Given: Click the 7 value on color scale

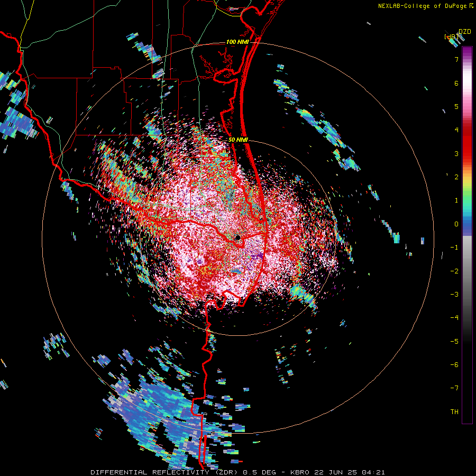Looking at the screenshot, I should (456, 59).
